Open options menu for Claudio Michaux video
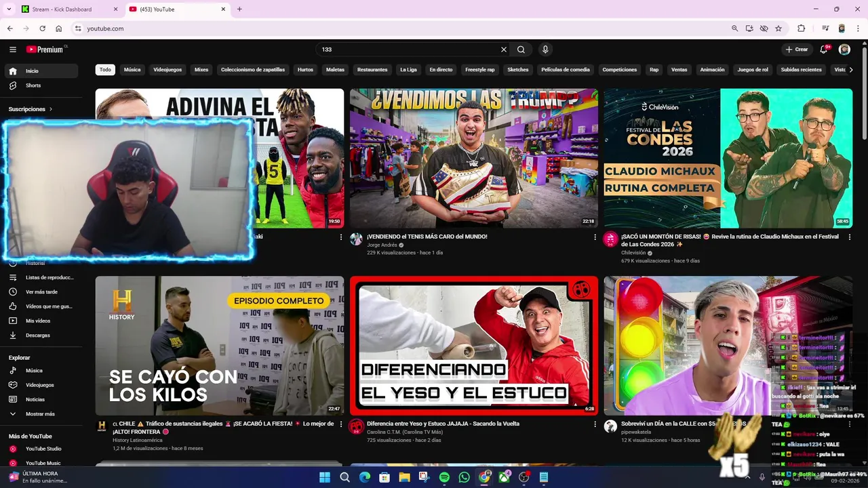 coord(849,237)
